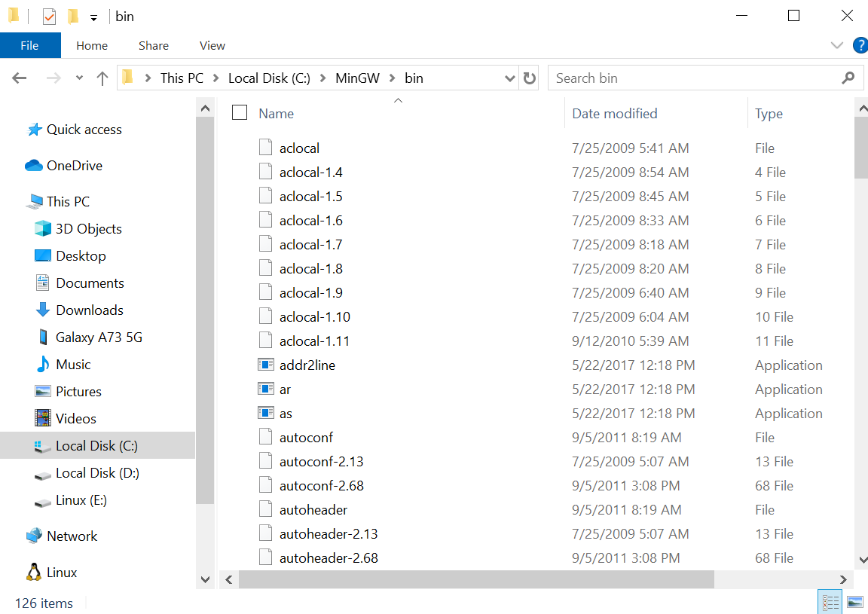This screenshot has width=868, height=614.
Task: Sort by Date modified column header
Action: 615,114
